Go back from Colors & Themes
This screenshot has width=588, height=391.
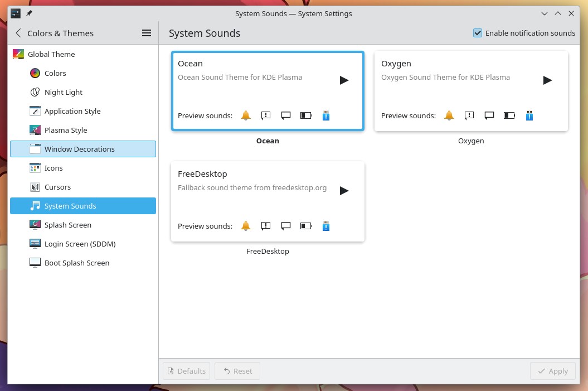point(18,33)
